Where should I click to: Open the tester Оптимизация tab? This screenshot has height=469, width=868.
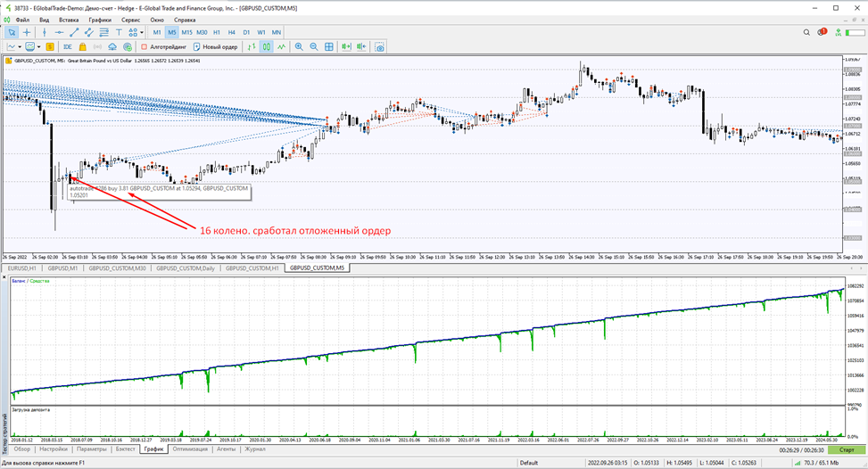[x=190, y=449]
